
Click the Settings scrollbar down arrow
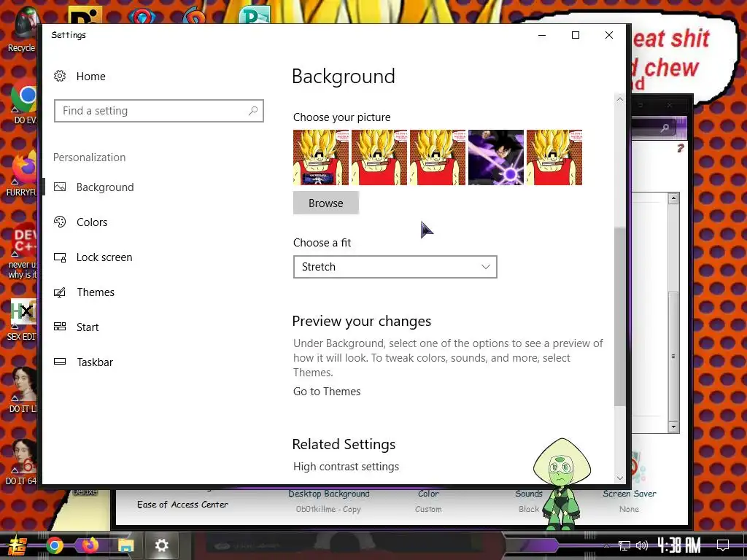coord(619,478)
